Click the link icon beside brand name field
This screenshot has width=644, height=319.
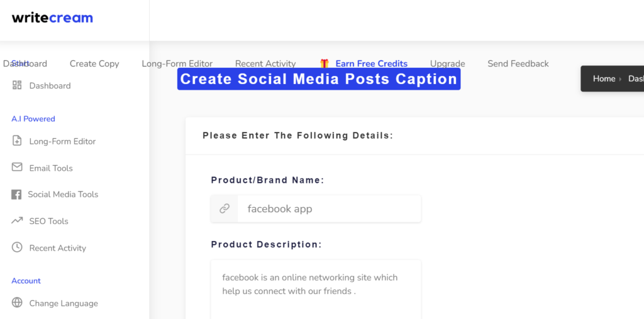[x=225, y=208]
